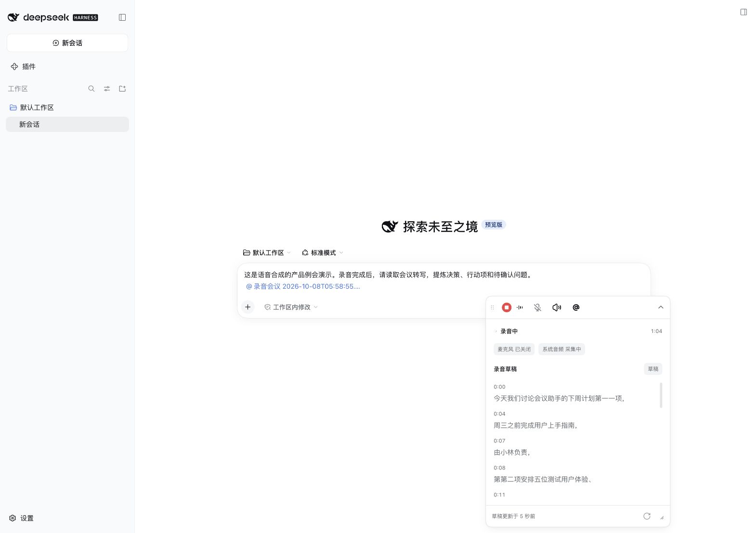Image resolution: width=756 pixels, height=533 pixels.
Task: Collapse the left sidebar panel icon
Action: coord(122,17)
